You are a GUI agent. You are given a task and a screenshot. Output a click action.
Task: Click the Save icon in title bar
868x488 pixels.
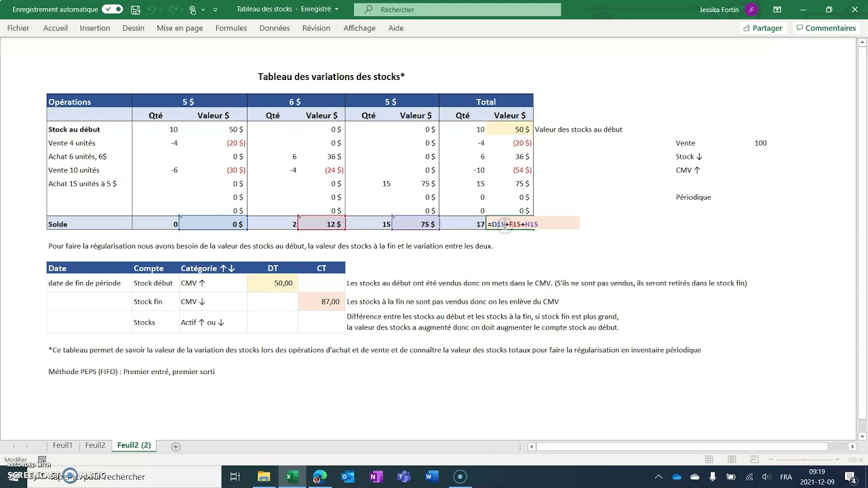click(x=136, y=9)
